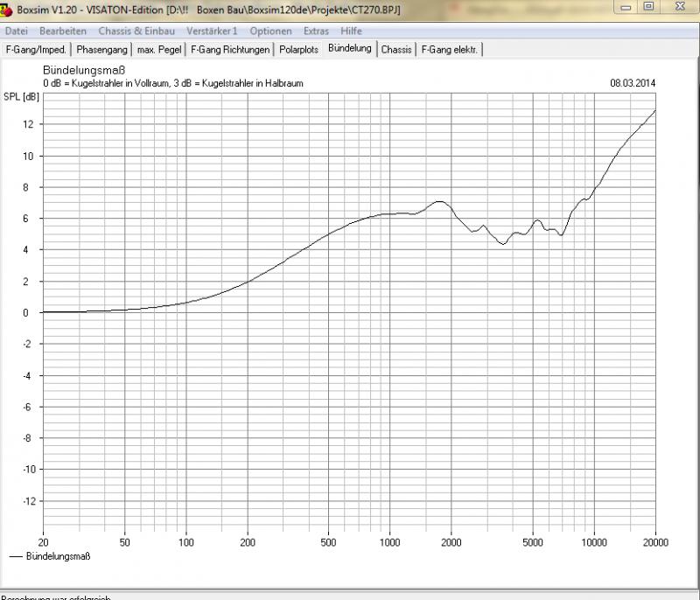The image size is (700, 600).
Task: Minimize the Boxsim window
Action: (x=626, y=7)
